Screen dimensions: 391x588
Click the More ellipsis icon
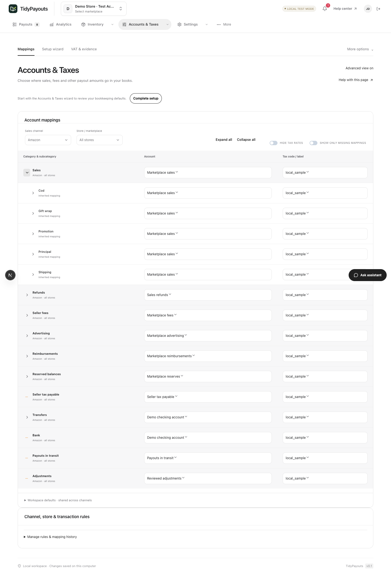click(219, 24)
